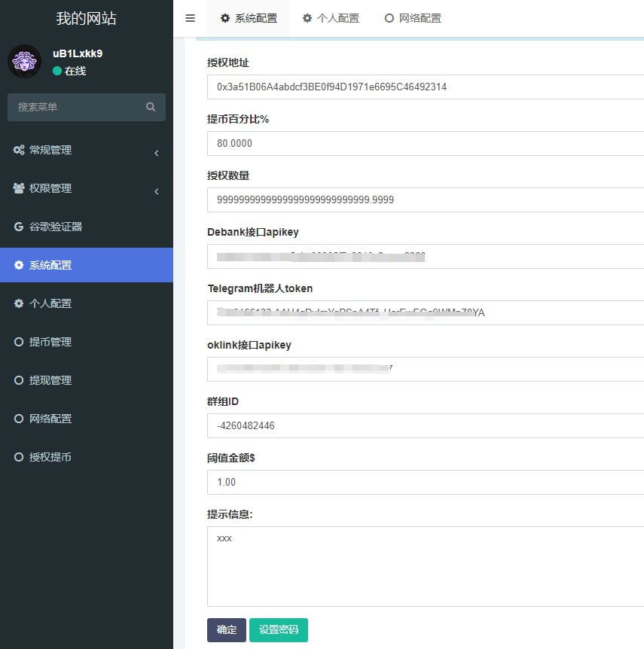The height and width of the screenshot is (649, 644).
Task: Select 提币管理 in the sidebar
Action: pyautogui.click(x=50, y=342)
